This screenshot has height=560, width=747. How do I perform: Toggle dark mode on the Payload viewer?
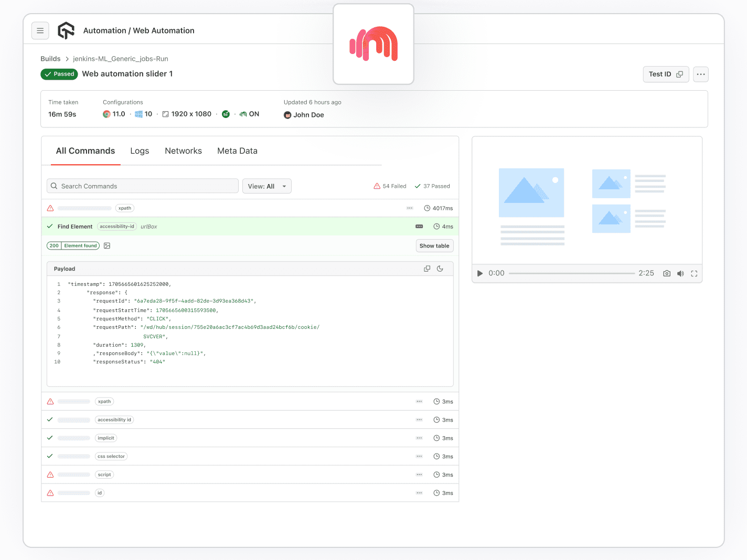point(440,268)
